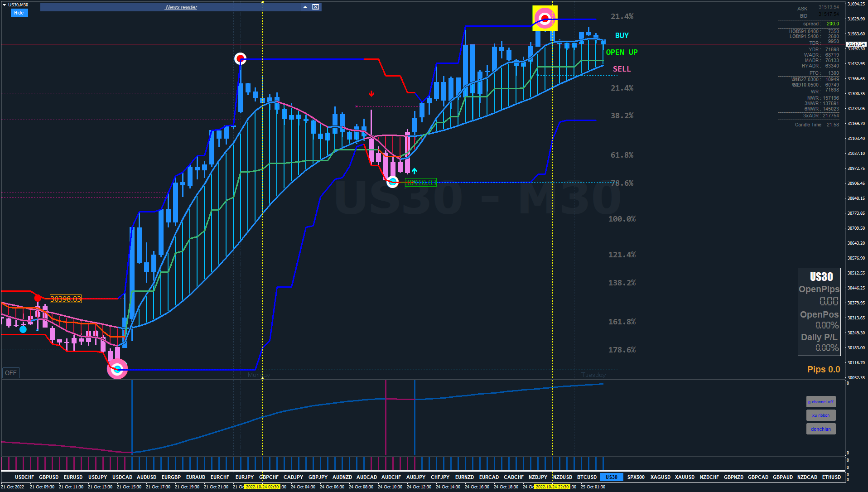
Task: Open the XAGUSD chart
Action: [x=661, y=477]
